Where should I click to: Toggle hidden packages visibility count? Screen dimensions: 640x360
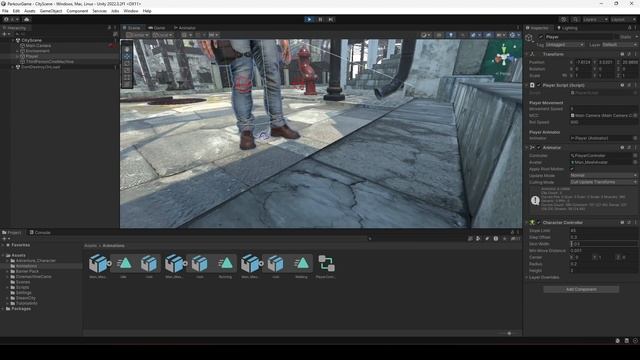tap(516, 239)
